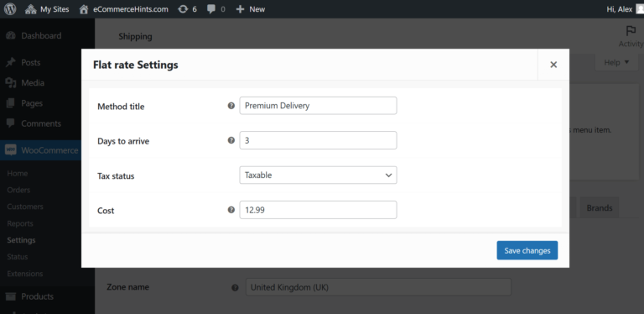Edit the Method title field
644x314 pixels.
pos(318,106)
